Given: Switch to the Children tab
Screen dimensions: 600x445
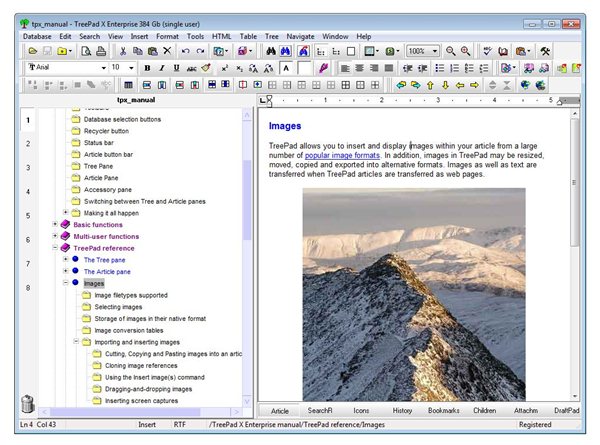Looking at the screenshot, I should click(x=484, y=411).
